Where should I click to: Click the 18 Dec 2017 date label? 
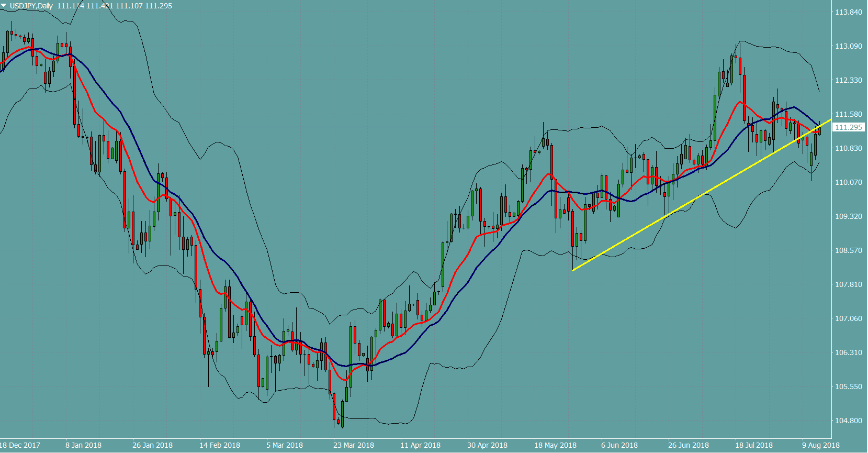tap(20, 445)
